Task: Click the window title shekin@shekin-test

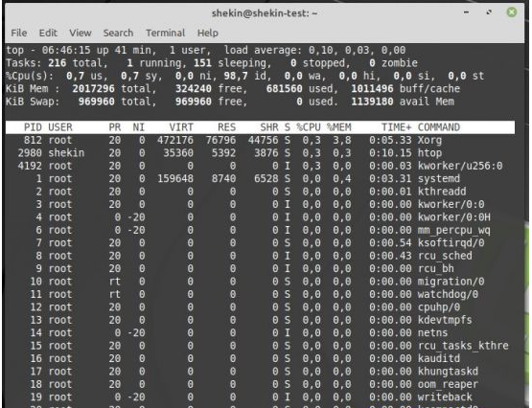Action: (265, 13)
